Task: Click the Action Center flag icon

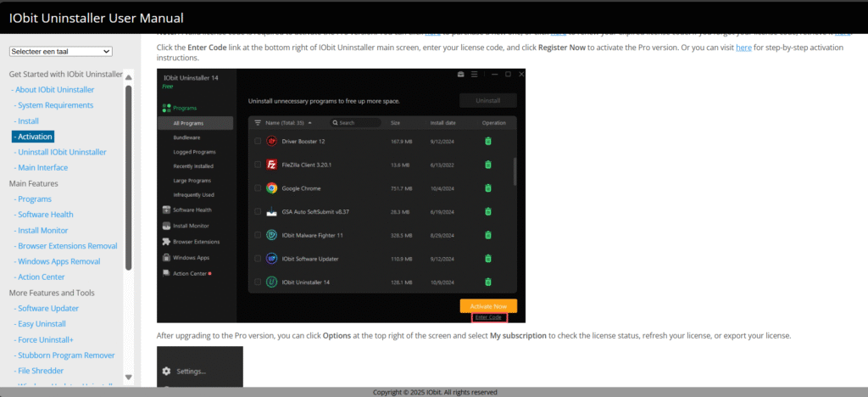Action: coord(167,273)
